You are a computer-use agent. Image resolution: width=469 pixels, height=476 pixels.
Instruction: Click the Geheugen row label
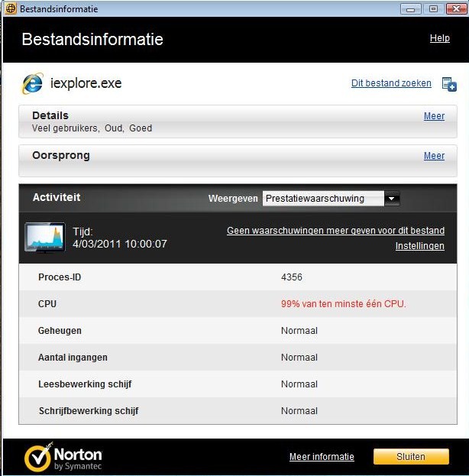point(60,331)
